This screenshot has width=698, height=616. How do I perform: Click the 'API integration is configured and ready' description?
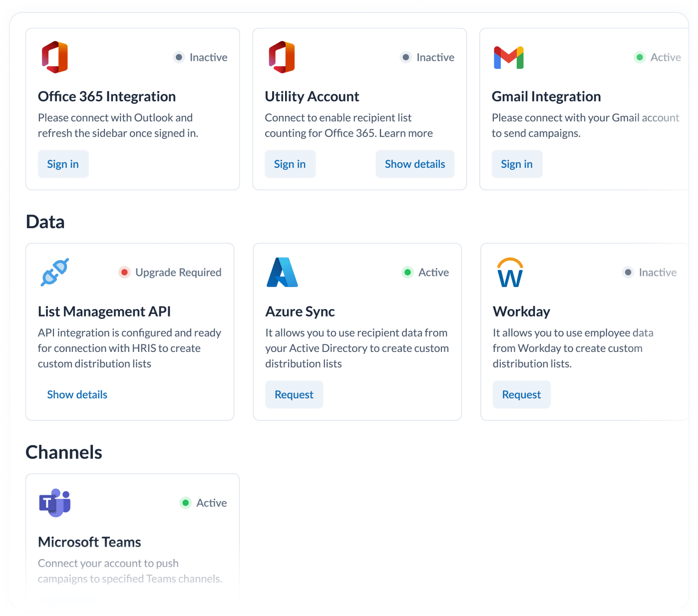coord(129,348)
